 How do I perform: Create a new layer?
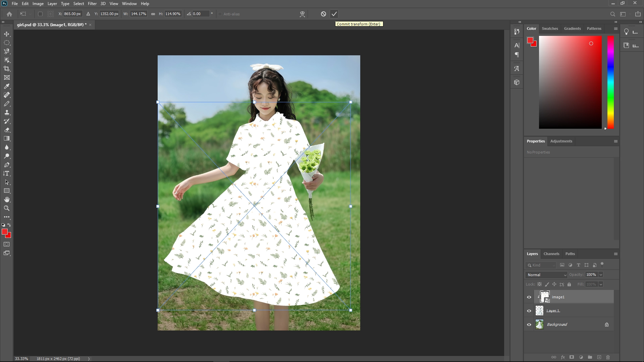(599, 357)
